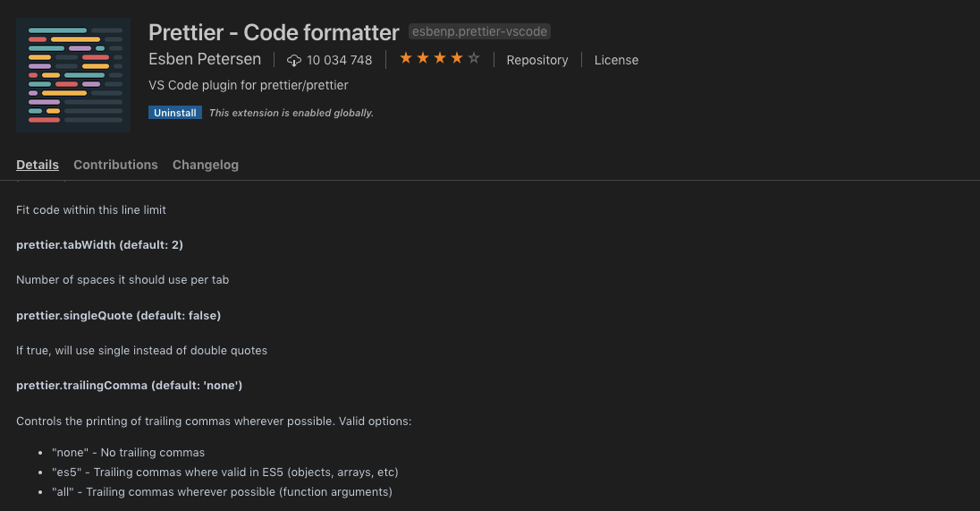Click the fourth rating star
980x511 pixels.
[x=457, y=58]
